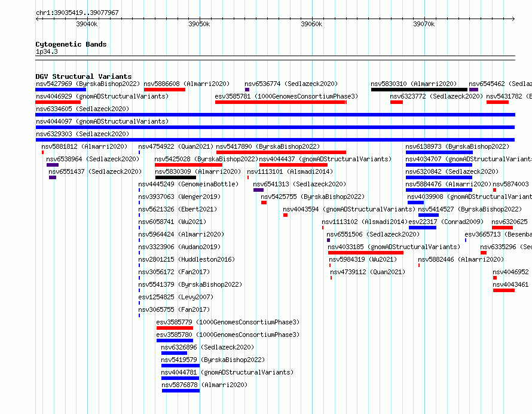This screenshot has width=532, height=414.
Task: Open nsv5425028 (ByrskaBishop2022) label
Action: [206, 159]
